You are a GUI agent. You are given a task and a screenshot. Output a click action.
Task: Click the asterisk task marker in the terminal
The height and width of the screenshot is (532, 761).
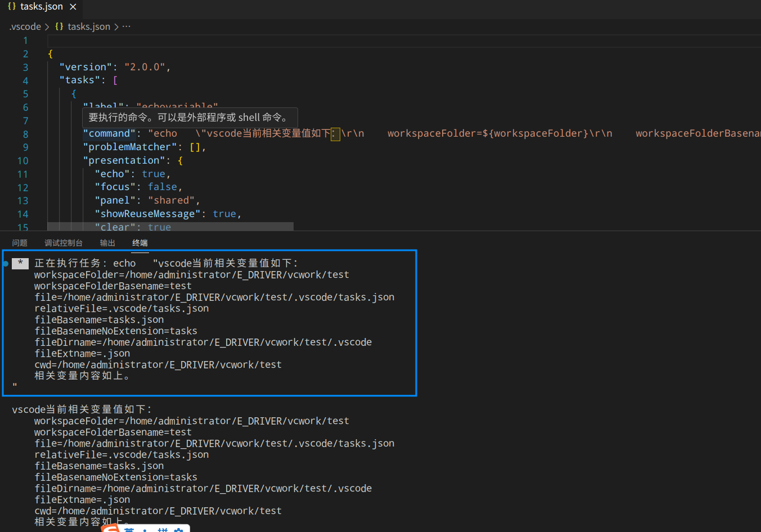(x=20, y=263)
